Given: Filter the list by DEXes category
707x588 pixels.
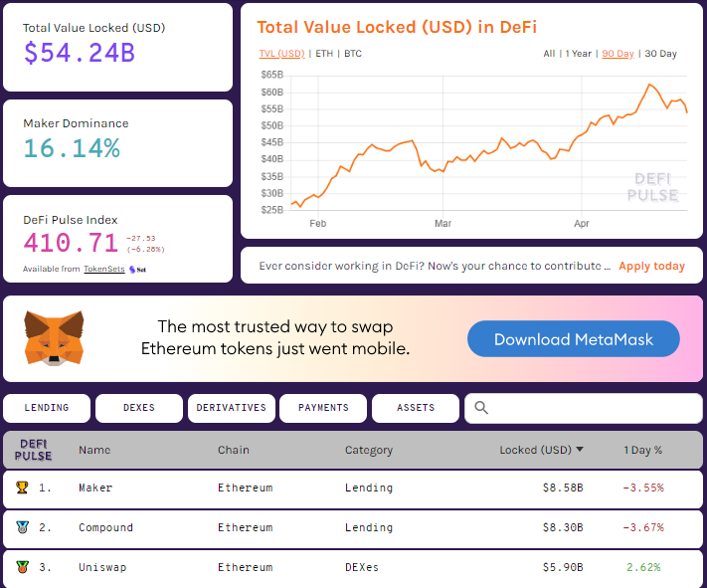Looking at the screenshot, I should click(x=139, y=408).
